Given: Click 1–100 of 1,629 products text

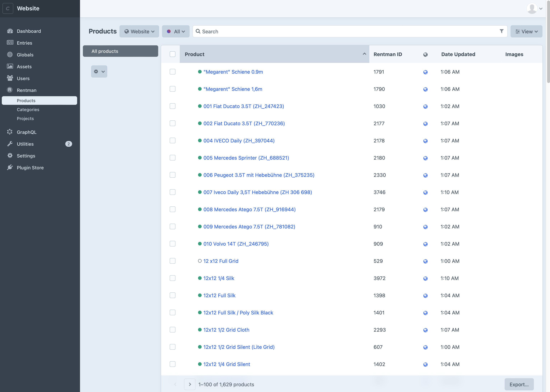Looking at the screenshot, I should pos(226,384).
